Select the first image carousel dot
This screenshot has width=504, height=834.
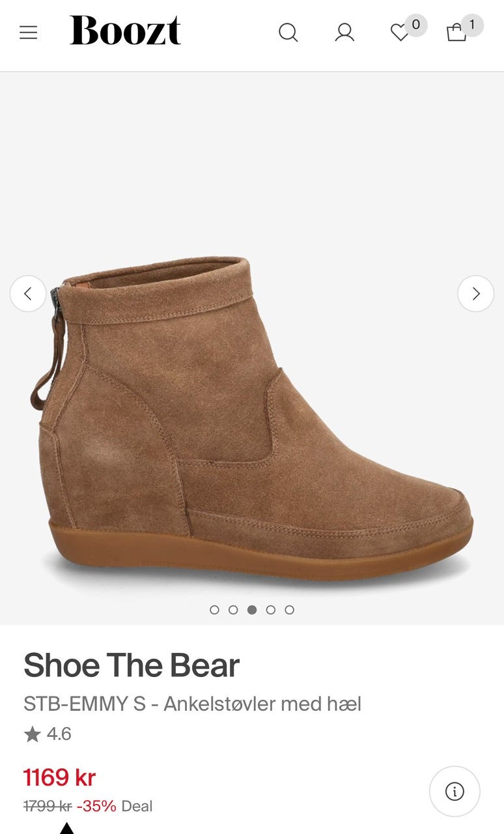[x=214, y=610]
